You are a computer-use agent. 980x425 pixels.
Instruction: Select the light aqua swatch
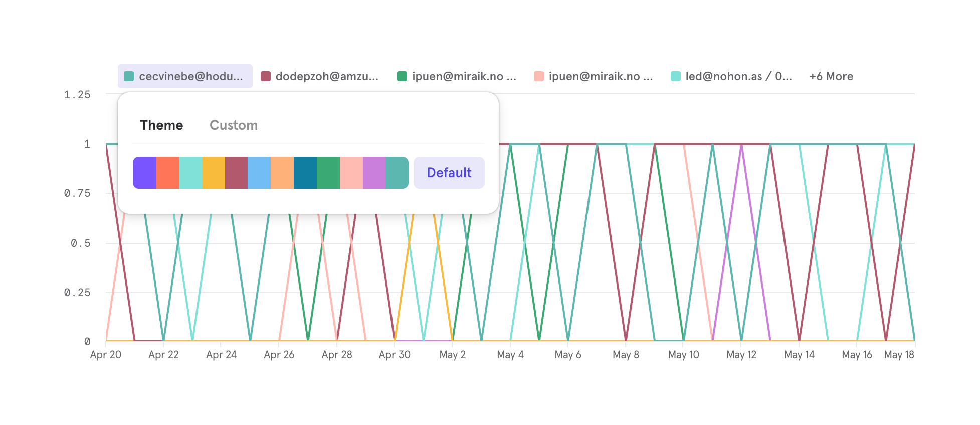pos(190,173)
